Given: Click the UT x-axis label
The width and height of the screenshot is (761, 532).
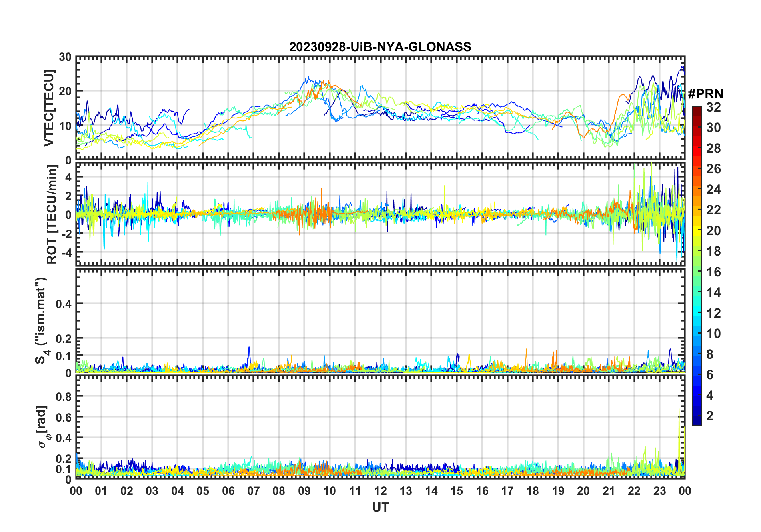Looking at the screenshot, I should click(x=380, y=507).
